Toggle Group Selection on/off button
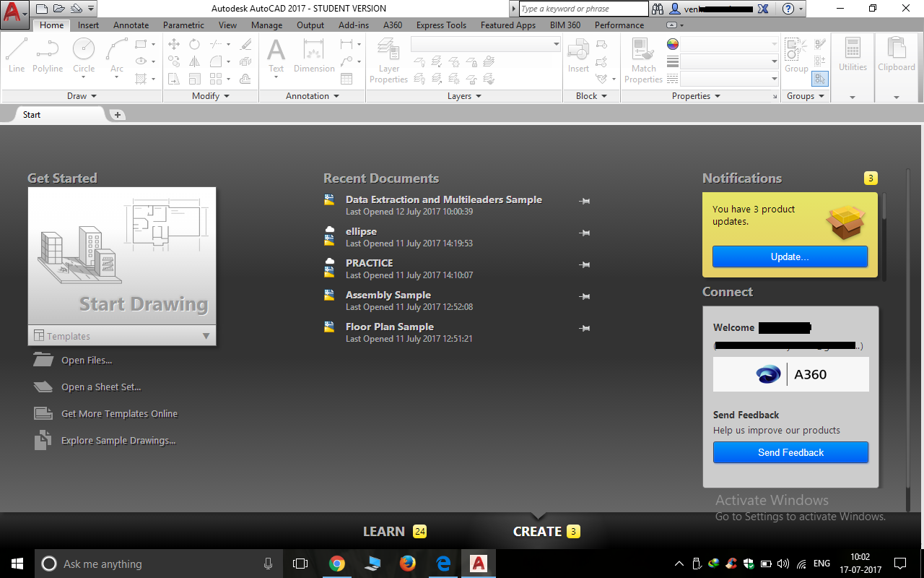Screen dimensions: 924x578 [x=820, y=79]
